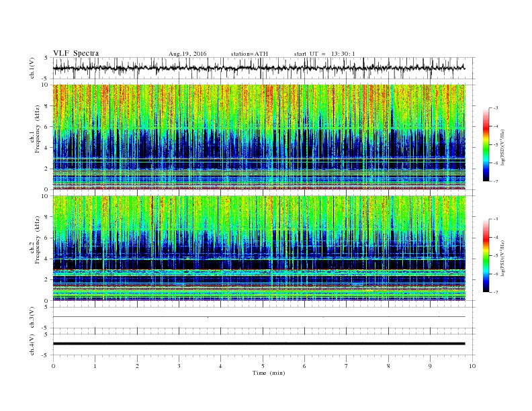Click the "-3" label on the upper colorbar
The image size is (532, 411).
pos(495,108)
